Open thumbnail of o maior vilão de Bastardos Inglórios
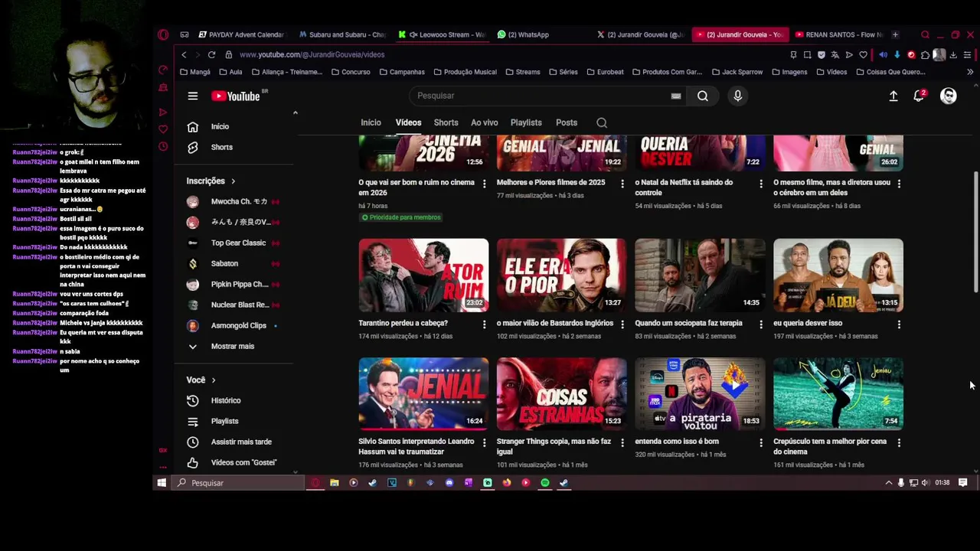 [x=561, y=275]
